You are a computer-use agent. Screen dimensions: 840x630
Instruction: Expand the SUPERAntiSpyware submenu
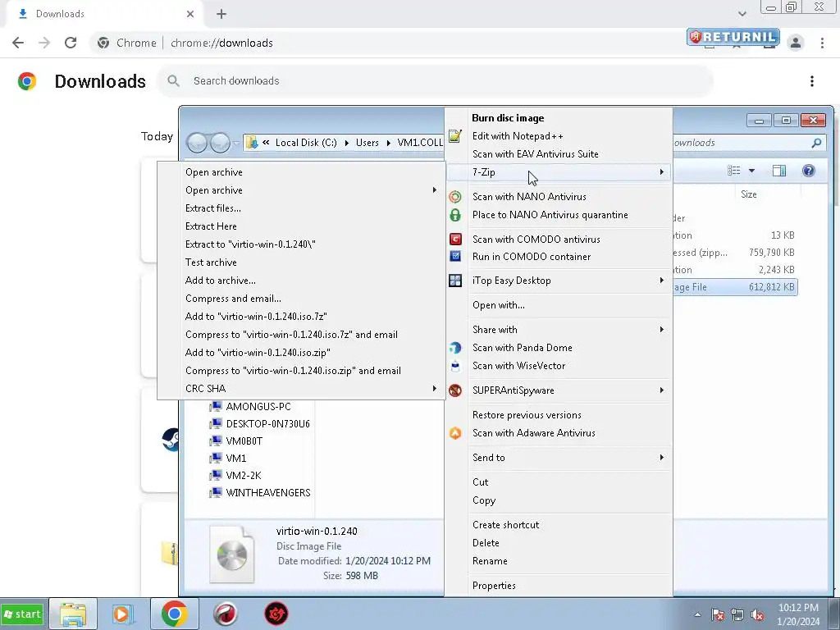pyautogui.click(x=662, y=390)
